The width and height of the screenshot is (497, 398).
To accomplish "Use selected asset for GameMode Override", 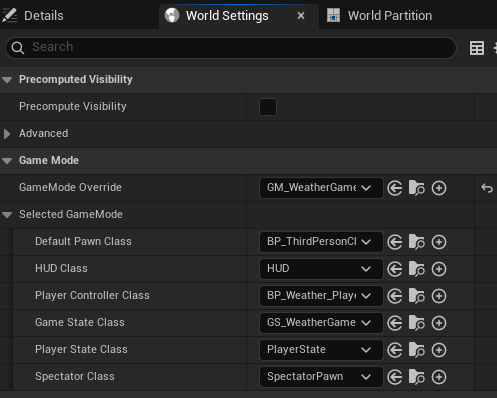I will point(395,188).
